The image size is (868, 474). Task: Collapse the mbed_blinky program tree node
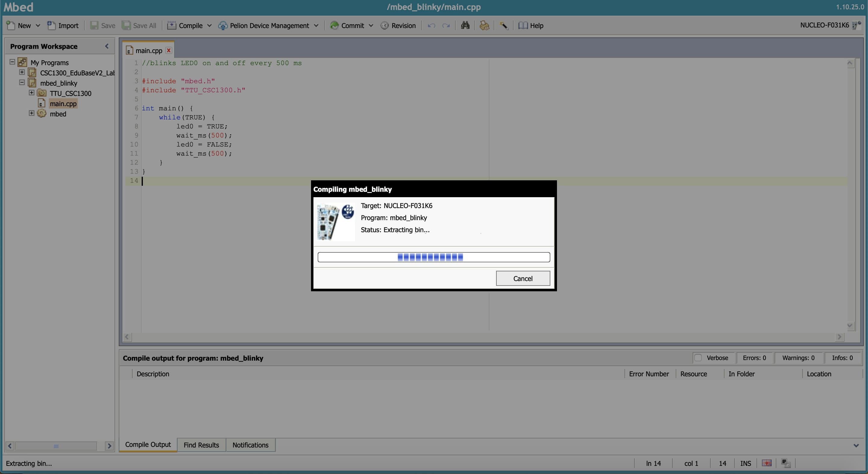[22, 82]
